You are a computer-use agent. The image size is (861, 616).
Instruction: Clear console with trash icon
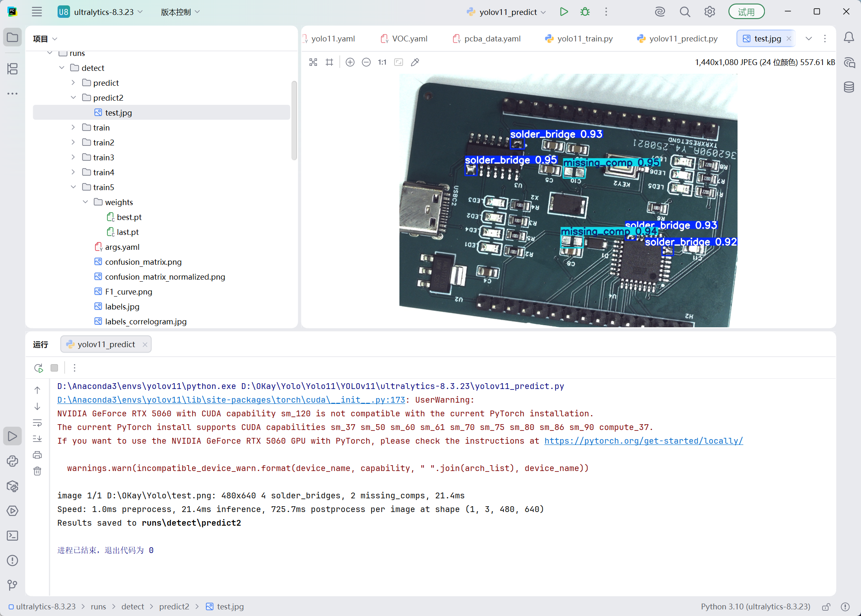click(37, 471)
